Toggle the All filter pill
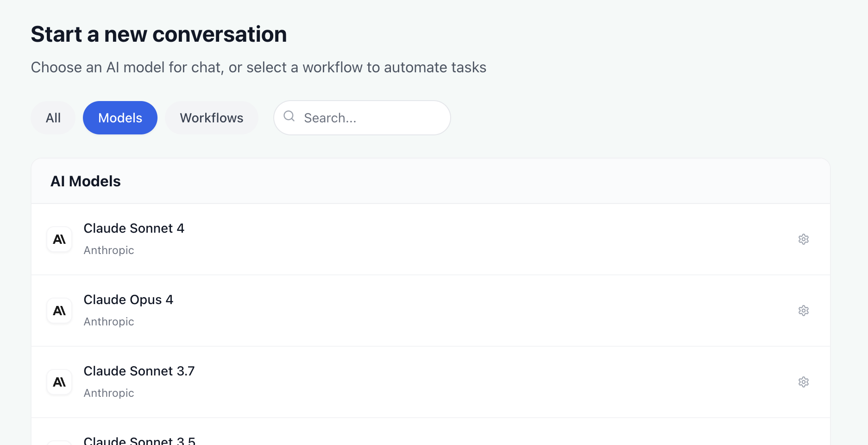This screenshot has width=868, height=445. coord(53,117)
